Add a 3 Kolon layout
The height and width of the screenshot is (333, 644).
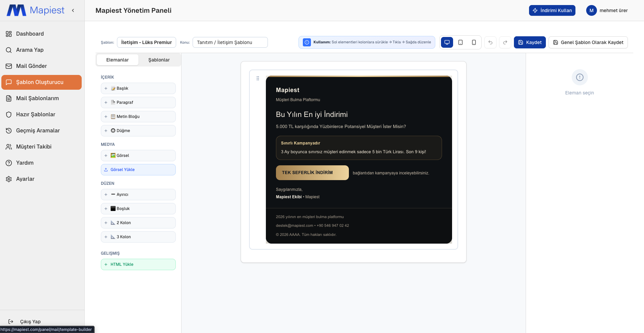138,237
